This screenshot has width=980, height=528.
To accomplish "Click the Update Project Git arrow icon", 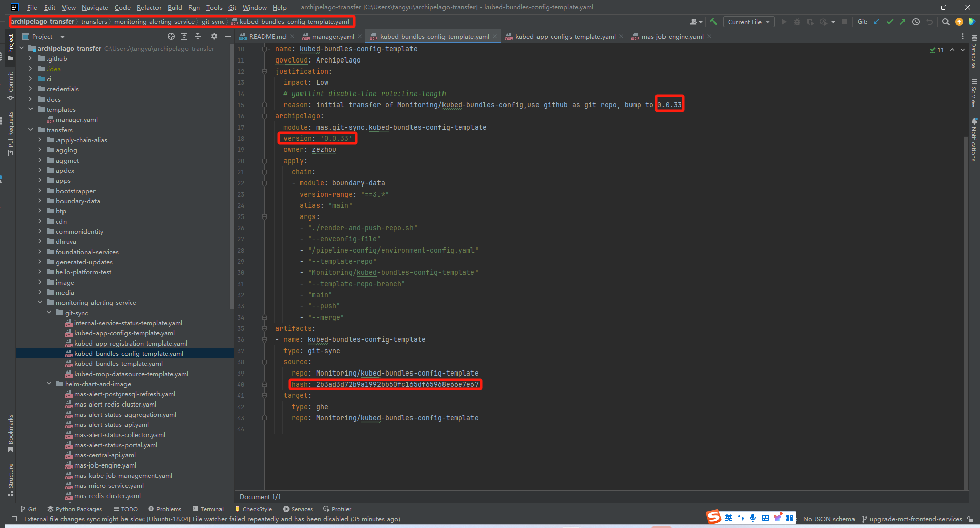I will 876,22.
